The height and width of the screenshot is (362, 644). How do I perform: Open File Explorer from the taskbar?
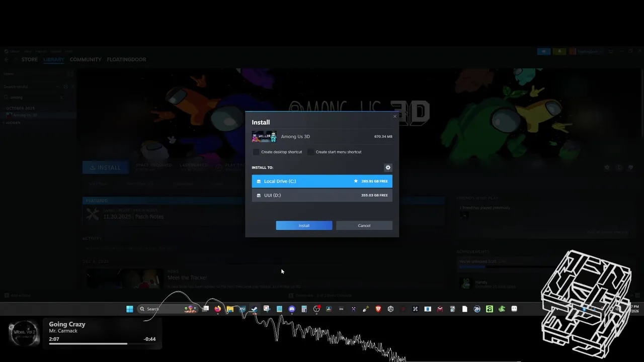230,309
